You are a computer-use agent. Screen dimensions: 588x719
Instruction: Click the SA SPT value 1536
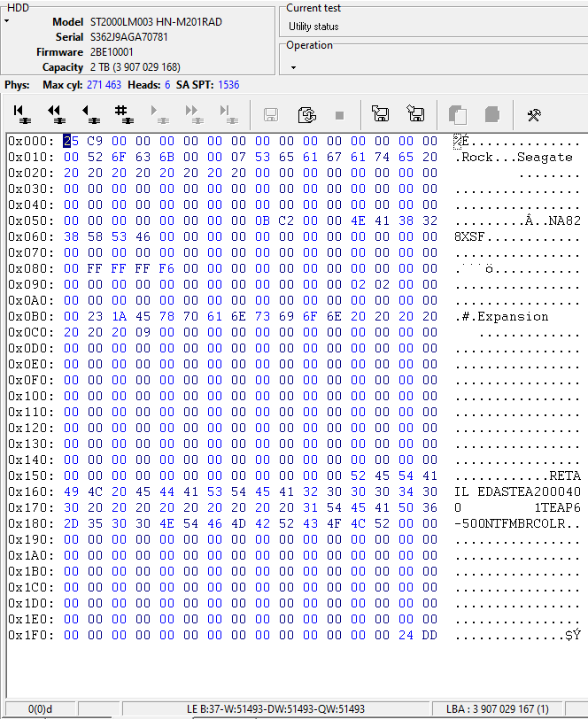[228, 85]
